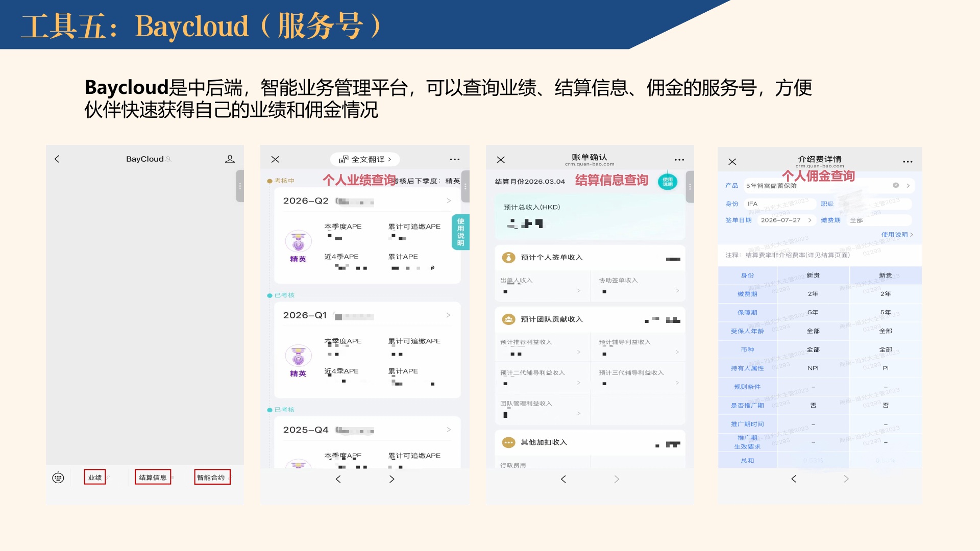Open the 业绩 menu tab

[x=95, y=477]
